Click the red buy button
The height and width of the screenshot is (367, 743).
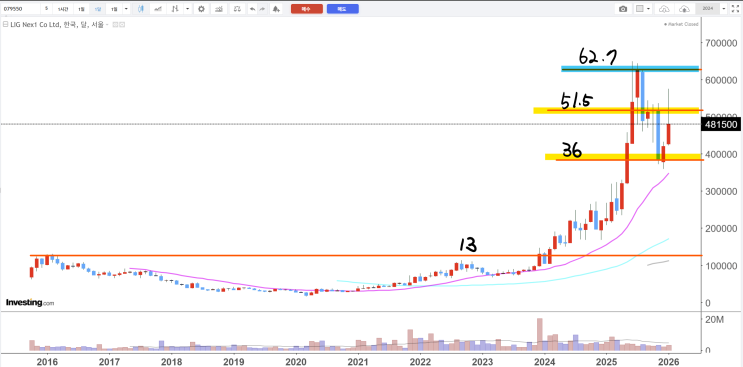[x=307, y=9]
